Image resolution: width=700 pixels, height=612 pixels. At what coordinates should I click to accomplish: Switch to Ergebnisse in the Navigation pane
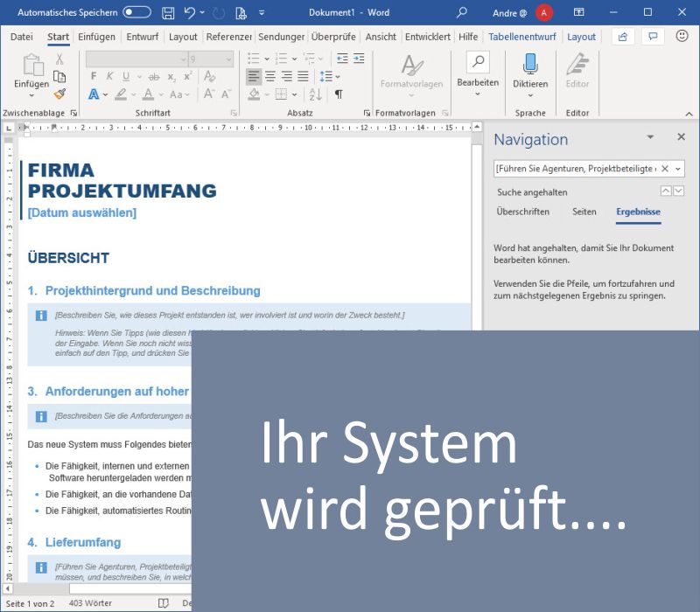point(638,212)
